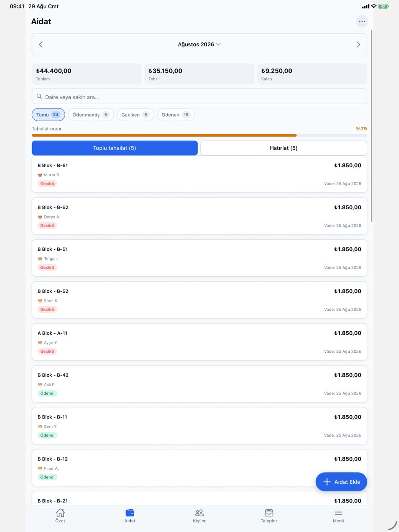
Task: Click the Vade date on B Blok - B-51
Action: (x=342, y=268)
